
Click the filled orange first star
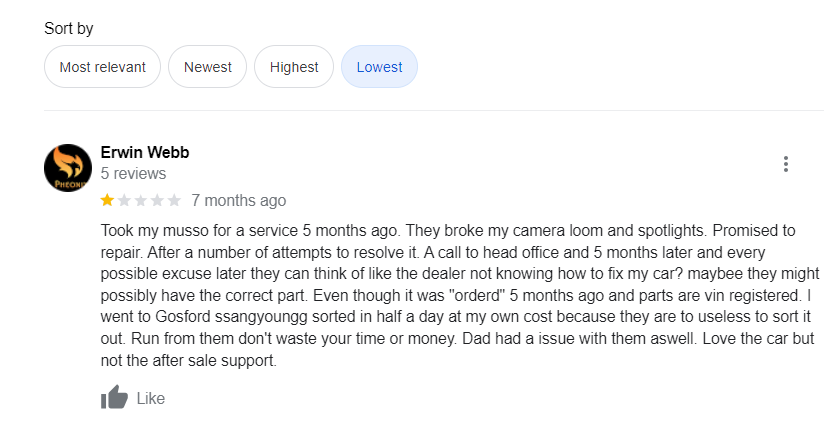[x=107, y=200]
